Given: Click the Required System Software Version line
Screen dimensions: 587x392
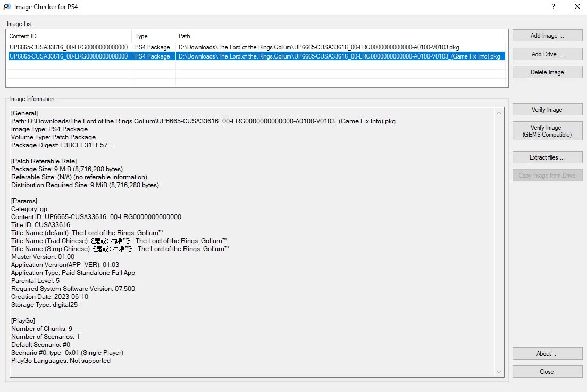Looking at the screenshot, I should 73,289.
